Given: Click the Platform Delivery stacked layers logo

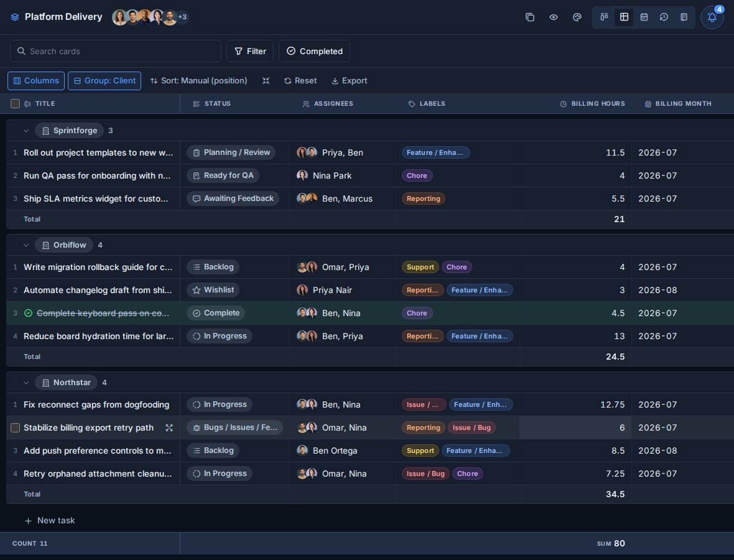Looking at the screenshot, I should point(15,17).
